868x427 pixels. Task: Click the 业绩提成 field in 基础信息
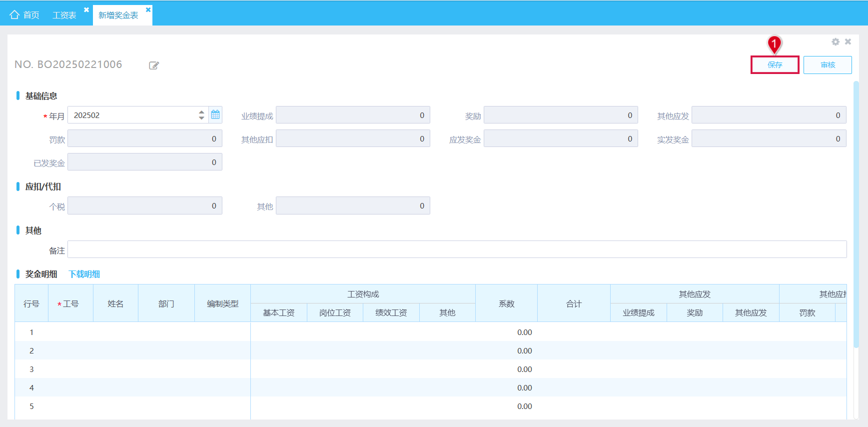[x=353, y=115]
